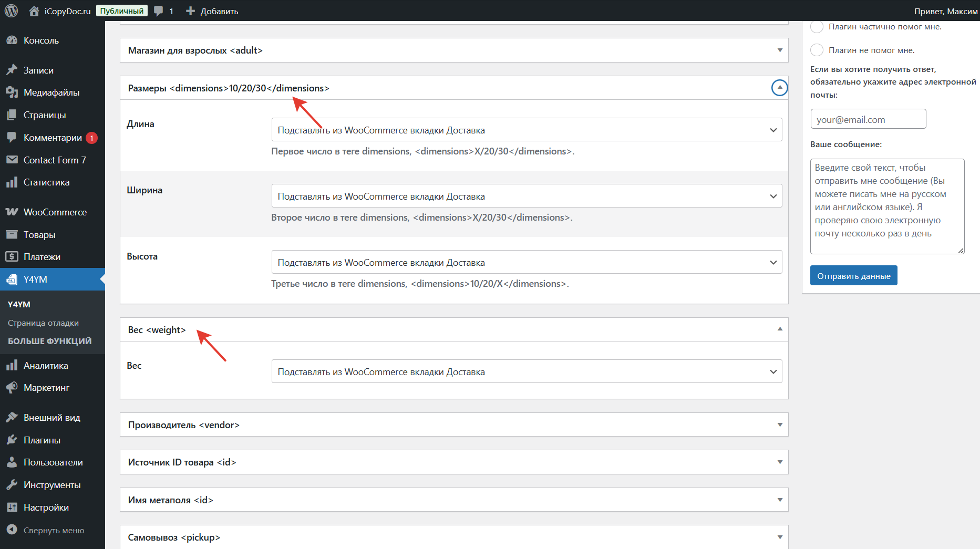Open the Высота source dropdown
Image resolution: width=980 pixels, height=549 pixels.
526,263
